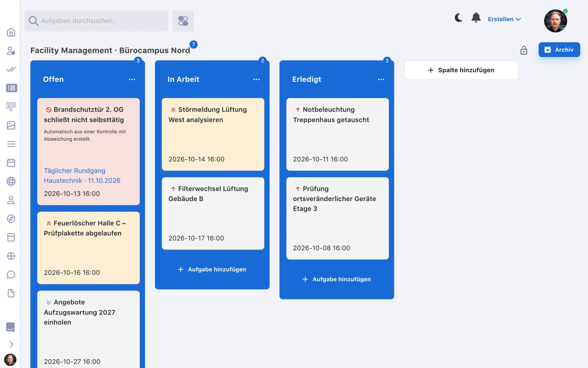Open Täglicher Rundgang Haustechnik link
The height and width of the screenshot is (368, 588).
pyautogui.click(x=82, y=176)
